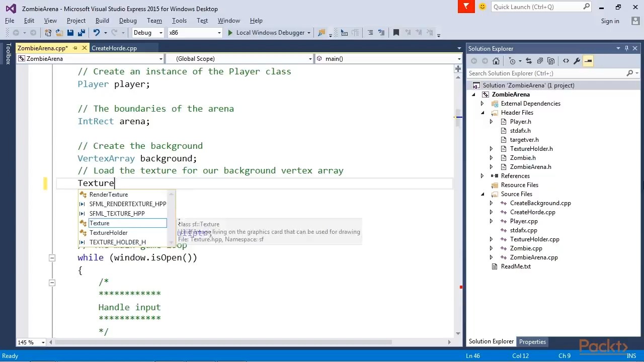644x362 pixels.
Task: Toggle Show All Files in Solution Explorer
Action: tap(551, 61)
